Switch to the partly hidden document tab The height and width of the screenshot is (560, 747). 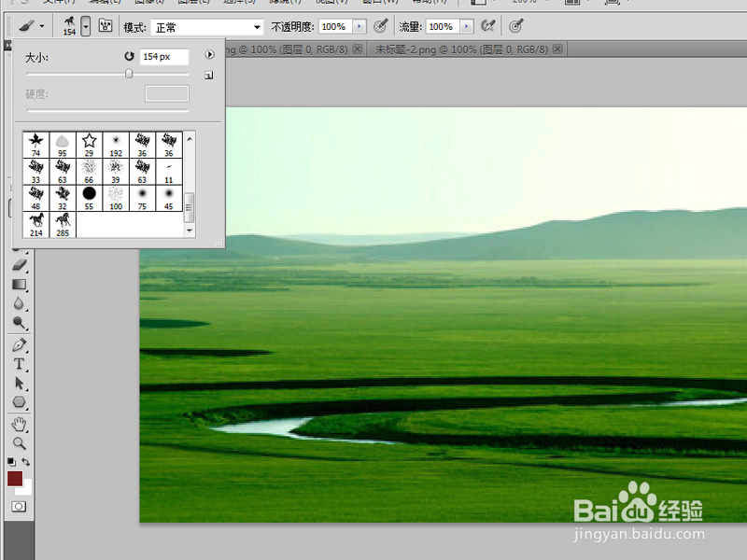pyautogui.click(x=287, y=49)
